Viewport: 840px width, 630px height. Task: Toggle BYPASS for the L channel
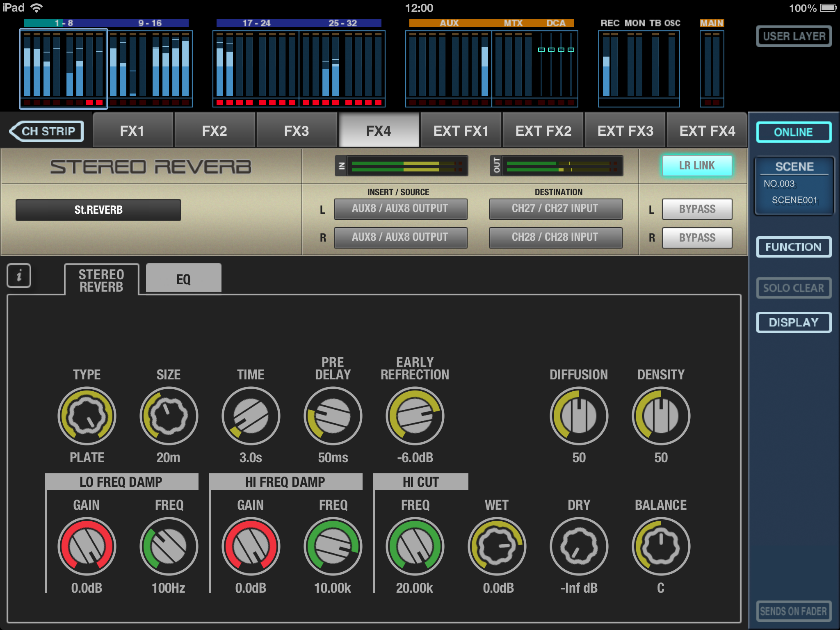696,209
